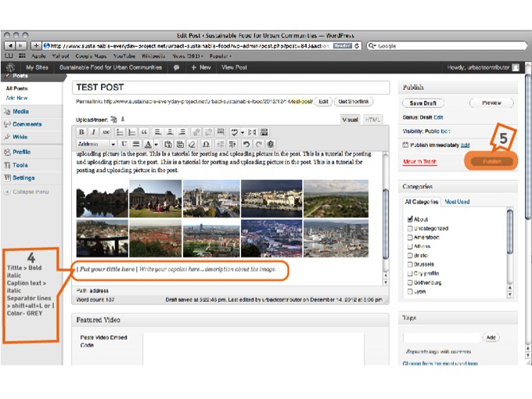The image size is (532, 399).
Task: Open Popular bookmarks dropdown
Action: pos(220,56)
